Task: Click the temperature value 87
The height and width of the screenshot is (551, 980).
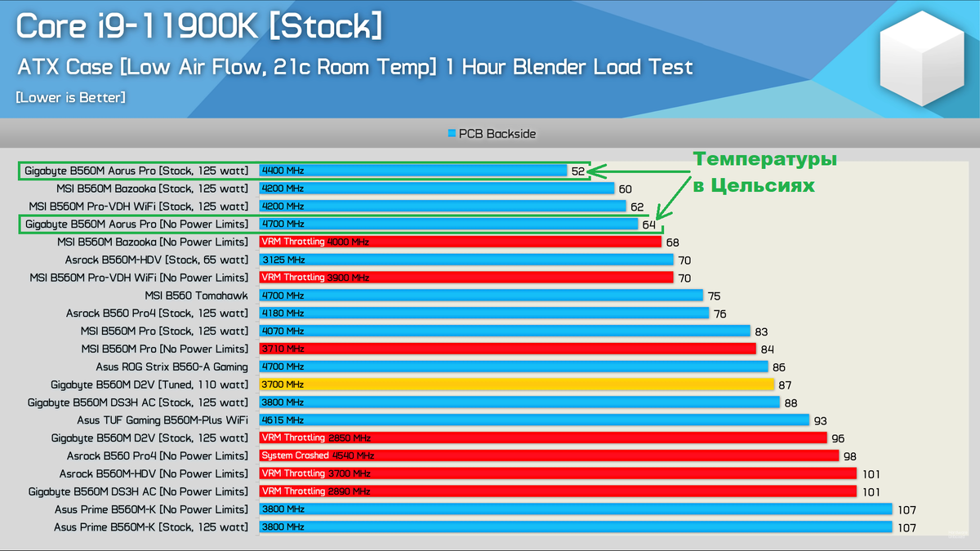Action: pos(785,385)
